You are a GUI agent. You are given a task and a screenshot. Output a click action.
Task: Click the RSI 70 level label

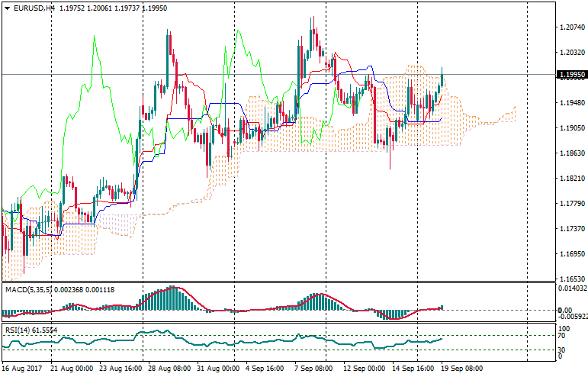point(562,335)
